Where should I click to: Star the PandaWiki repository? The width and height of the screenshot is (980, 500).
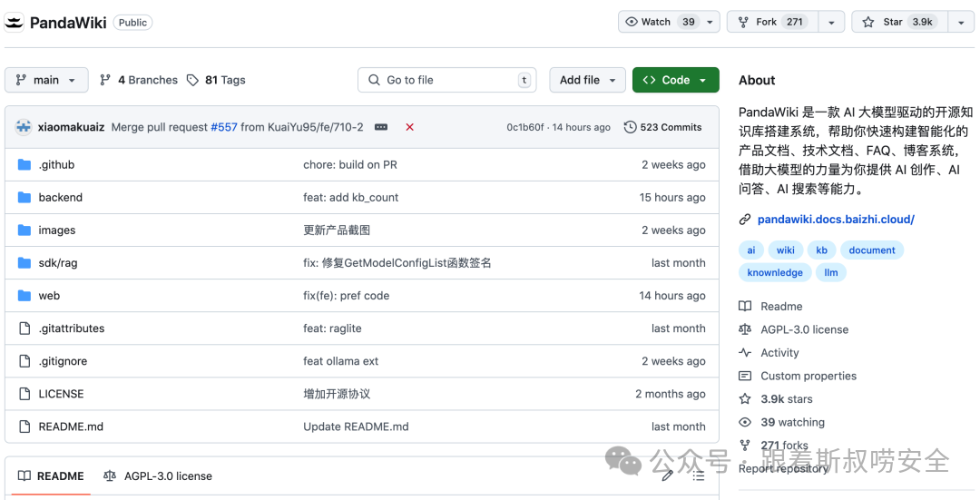coord(900,22)
